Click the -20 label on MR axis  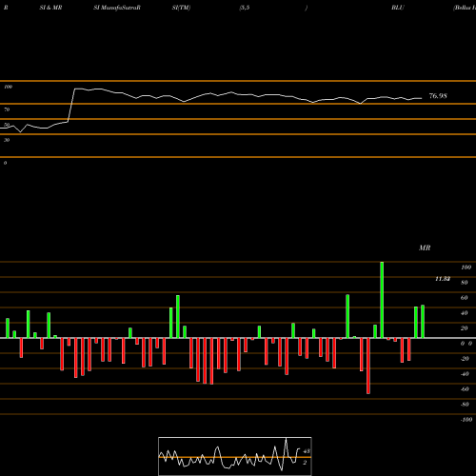(465, 359)
